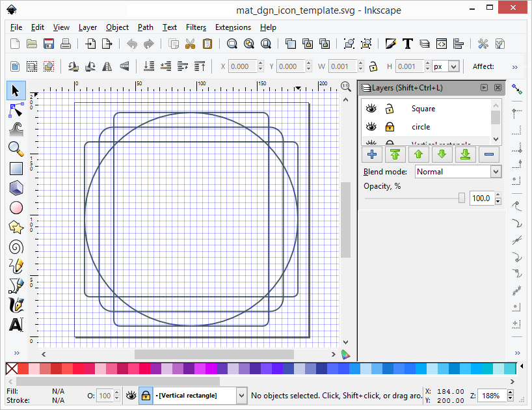Select the Node editing tool
The image size is (532, 410).
pyautogui.click(x=16, y=110)
